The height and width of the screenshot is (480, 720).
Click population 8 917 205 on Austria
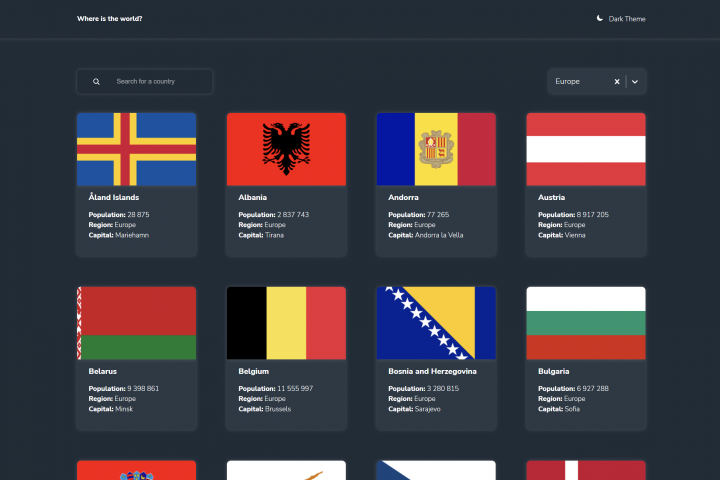coord(593,215)
